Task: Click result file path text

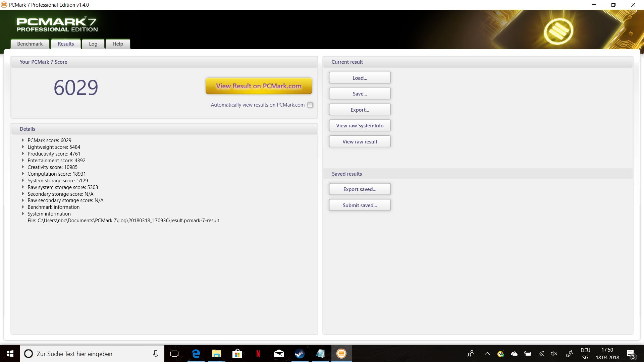Action: coord(123,221)
